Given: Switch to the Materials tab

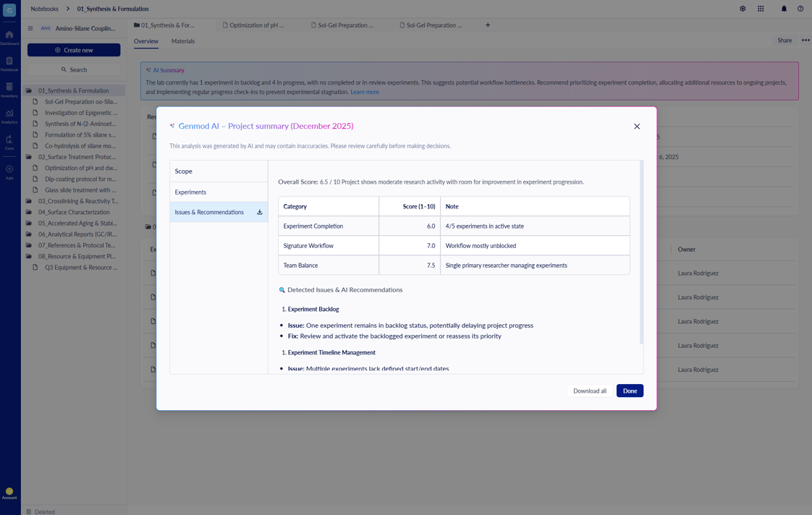Looking at the screenshot, I should pos(182,41).
